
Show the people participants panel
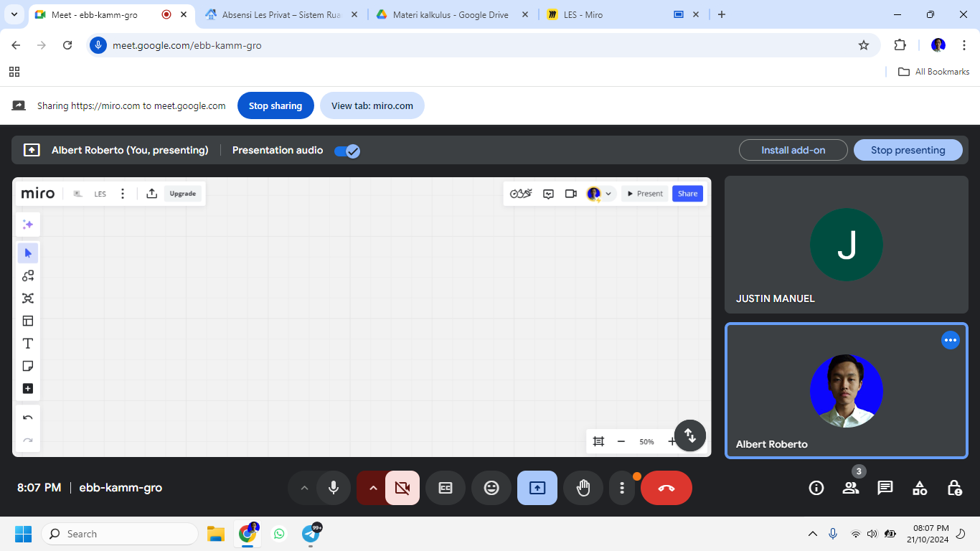pos(851,488)
